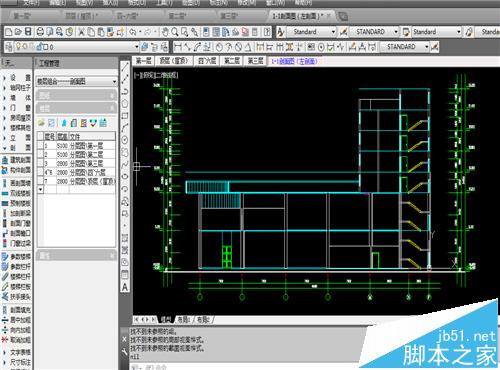The image size is (500, 370).
Task: Open the text style Standard dropdown
Action: pyautogui.click(x=333, y=32)
